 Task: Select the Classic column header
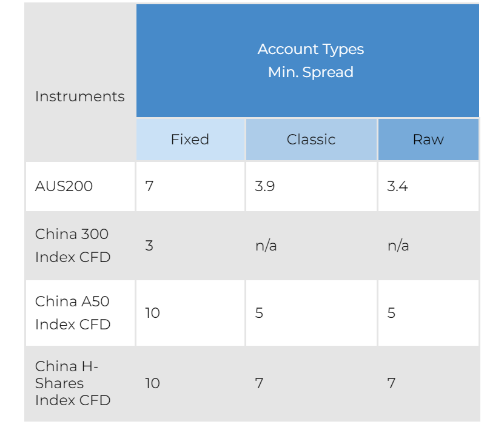[x=311, y=140]
